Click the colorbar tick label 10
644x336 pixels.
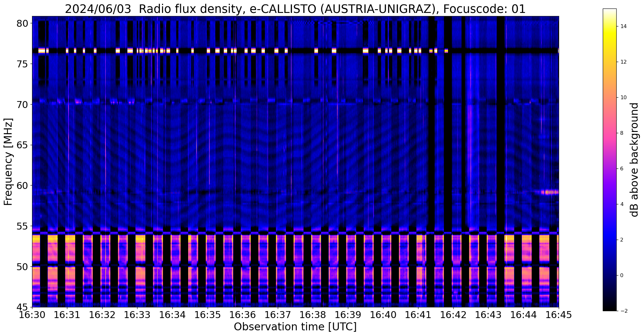pyautogui.click(x=623, y=98)
